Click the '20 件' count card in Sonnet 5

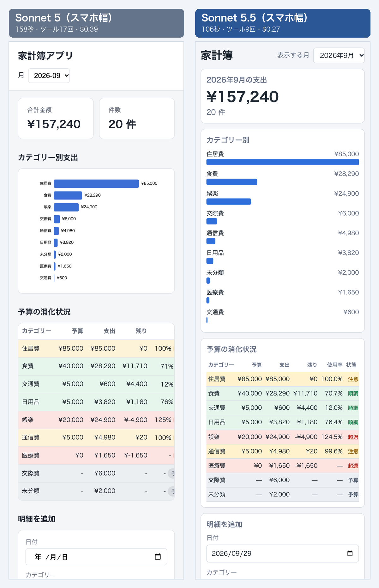[x=137, y=119]
